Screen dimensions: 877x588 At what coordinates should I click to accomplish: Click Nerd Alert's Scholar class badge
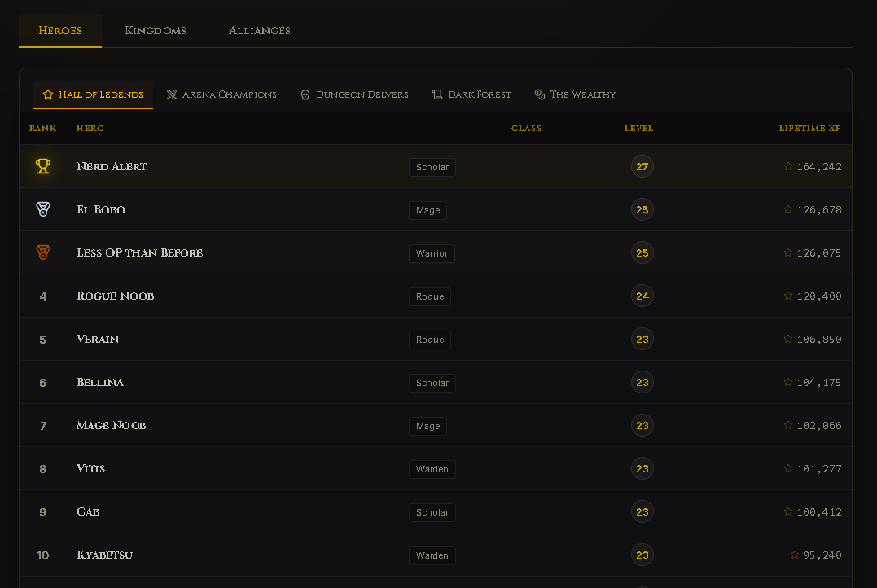point(432,167)
